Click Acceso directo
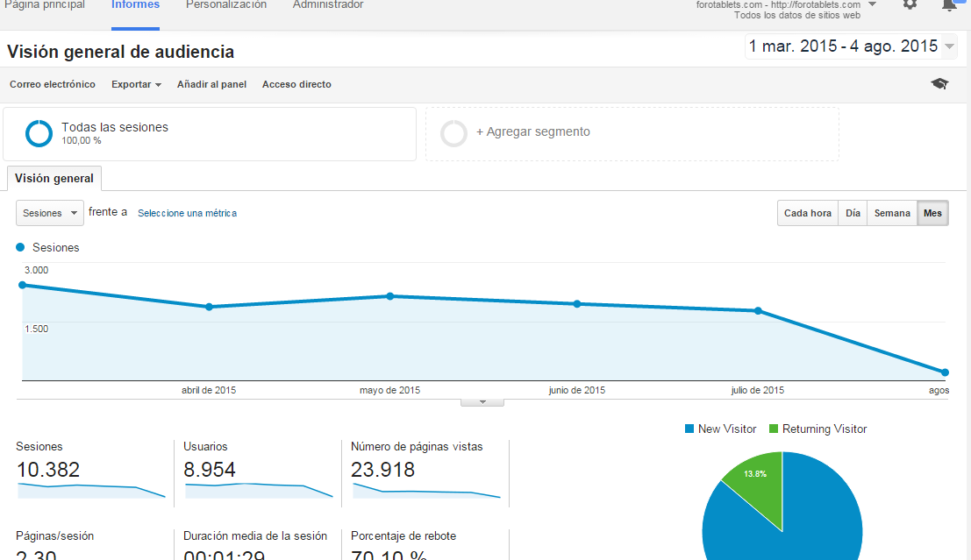This screenshot has width=971, height=560. coord(296,84)
